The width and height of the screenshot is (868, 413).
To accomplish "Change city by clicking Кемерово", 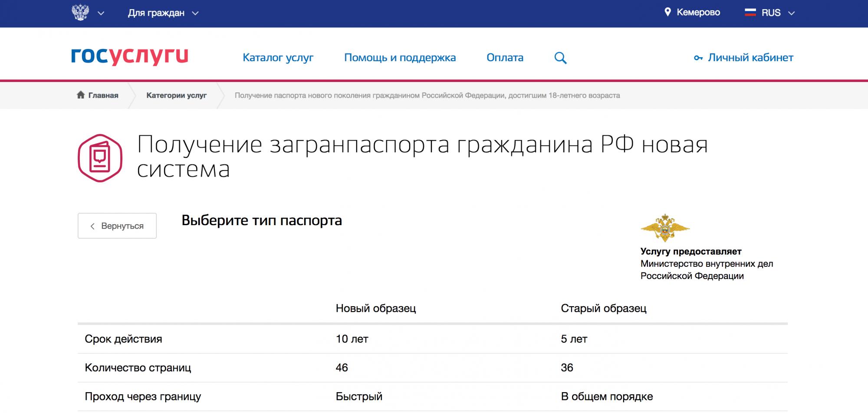I will [x=698, y=13].
